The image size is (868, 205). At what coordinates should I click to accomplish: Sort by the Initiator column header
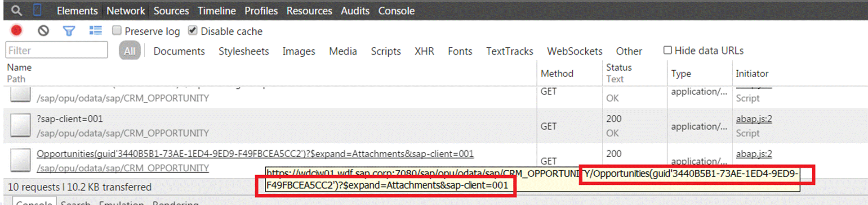coord(800,73)
